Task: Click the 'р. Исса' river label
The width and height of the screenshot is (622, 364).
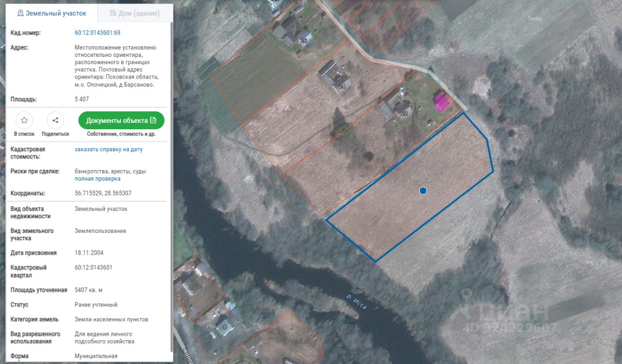Action: click(356, 301)
